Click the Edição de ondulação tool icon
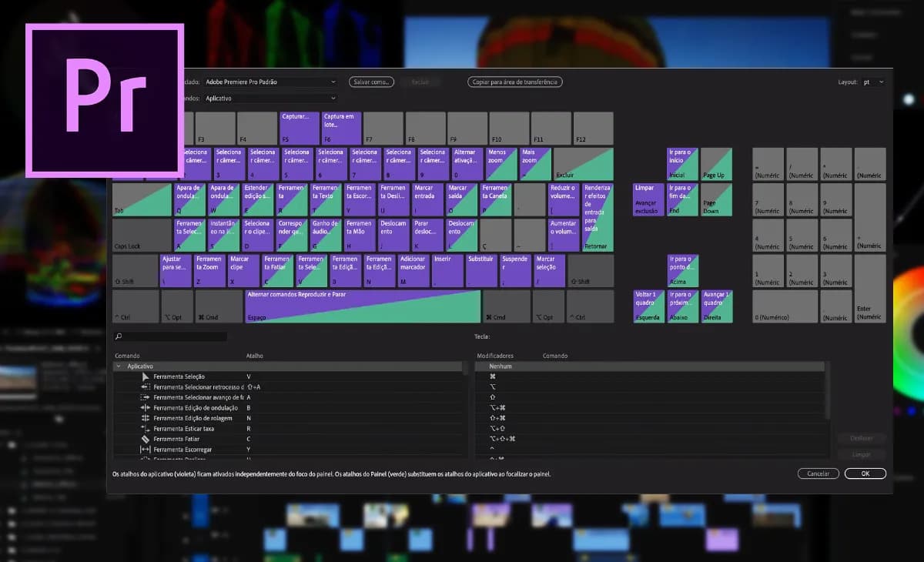Image resolution: width=924 pixels, height=562 pixels. click(146, 407)
